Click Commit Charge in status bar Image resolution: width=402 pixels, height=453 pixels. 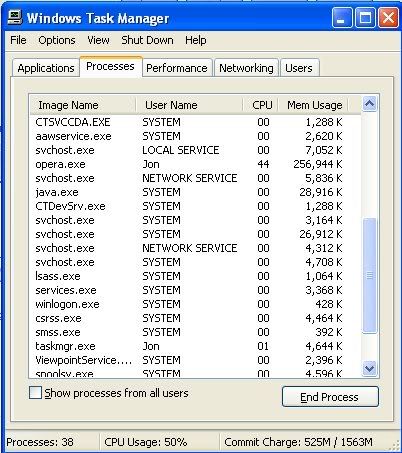[298, 442]
